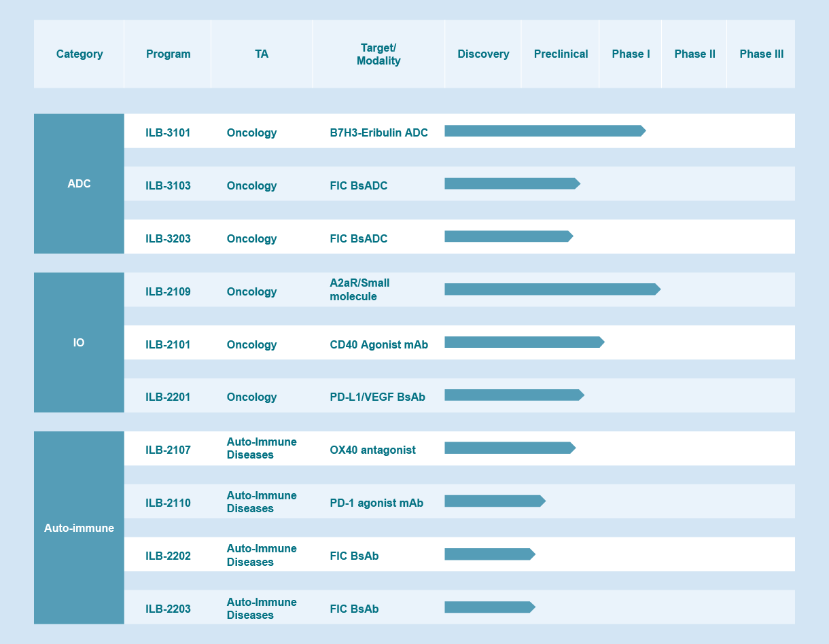This screenshot has height=644, width=829.
Task: Open the ILB-2203 program entry
Action: pyautogui.click(x=168, y=609)
